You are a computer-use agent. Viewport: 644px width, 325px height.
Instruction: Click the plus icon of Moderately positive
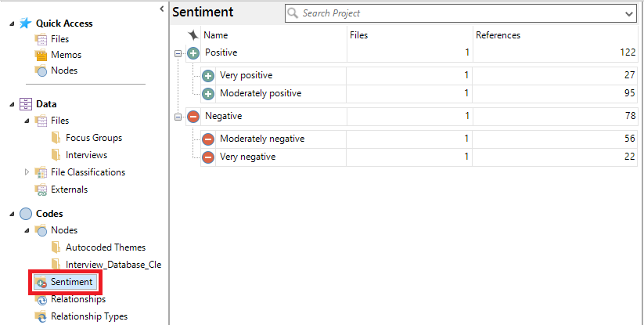click(208, 94)
